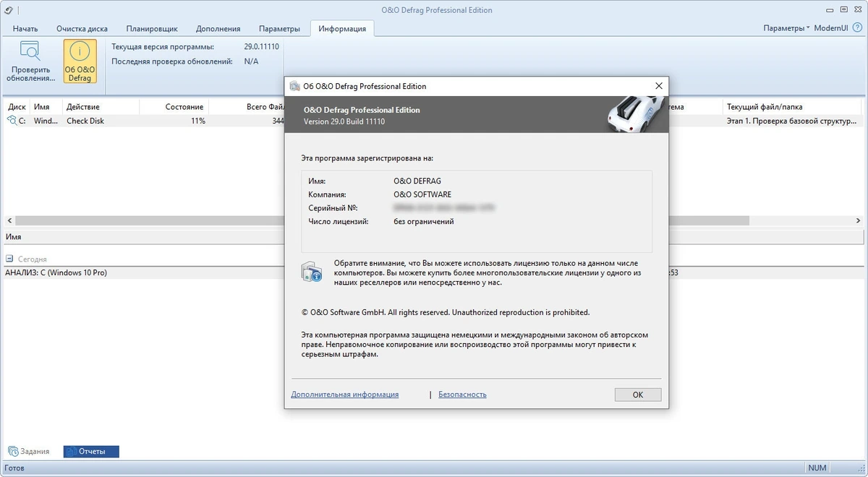Click the 11% status value
This screenshot has width=868, height=477.
click(x=198, y=121)
